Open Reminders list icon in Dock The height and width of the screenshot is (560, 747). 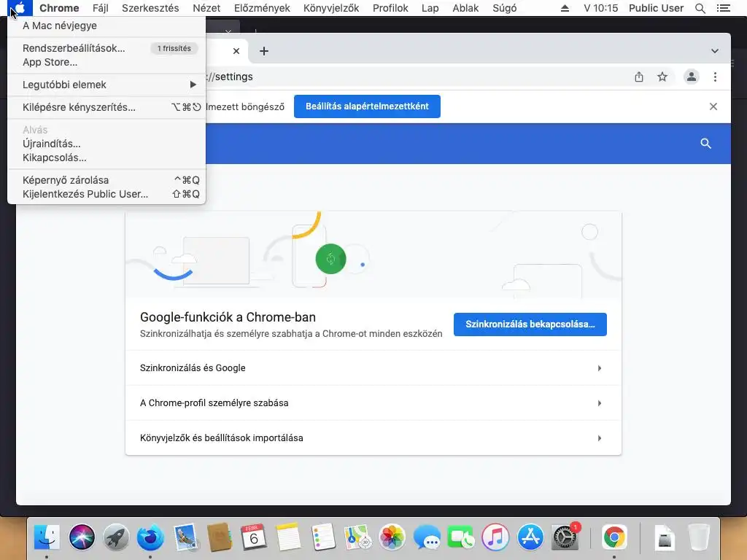(x=323, y=537)
